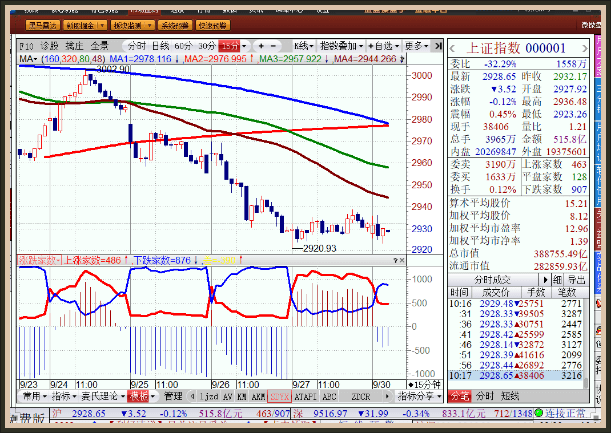
Task: Select the ATAPI indicator tab
Action: pyautogui.click(x=305, y=397)
